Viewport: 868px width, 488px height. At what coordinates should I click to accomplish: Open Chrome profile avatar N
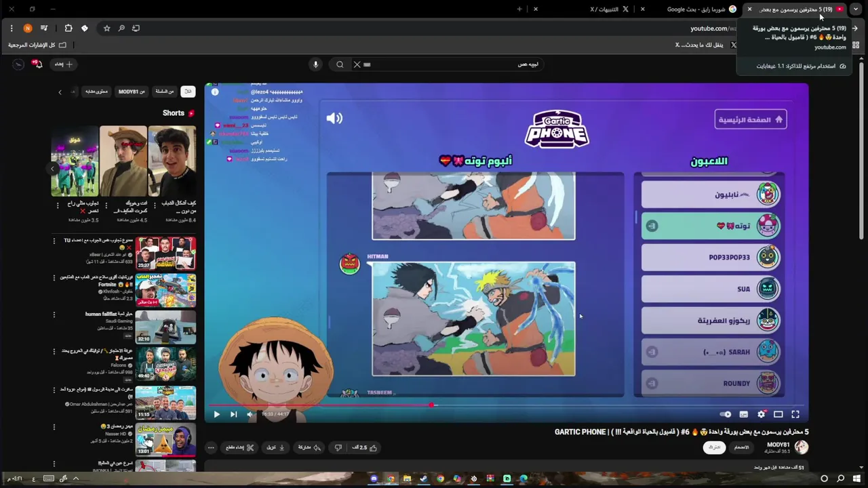coord(28,28)
